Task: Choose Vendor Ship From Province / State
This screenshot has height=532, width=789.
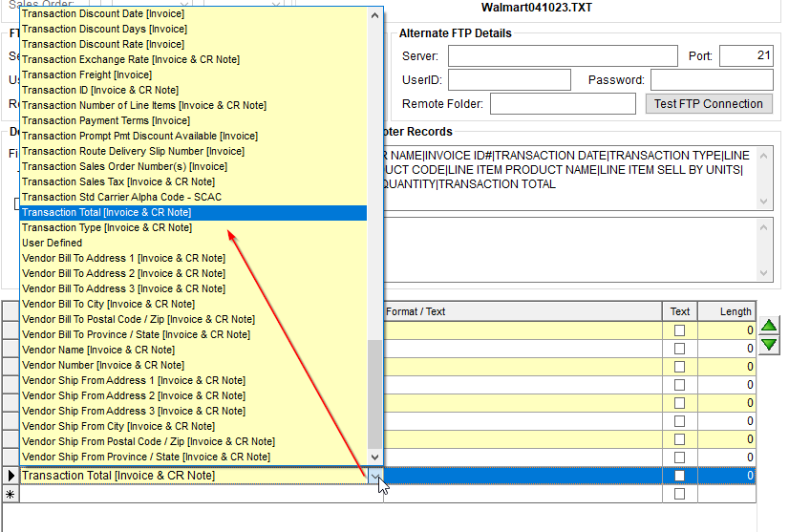Action: 193,457
